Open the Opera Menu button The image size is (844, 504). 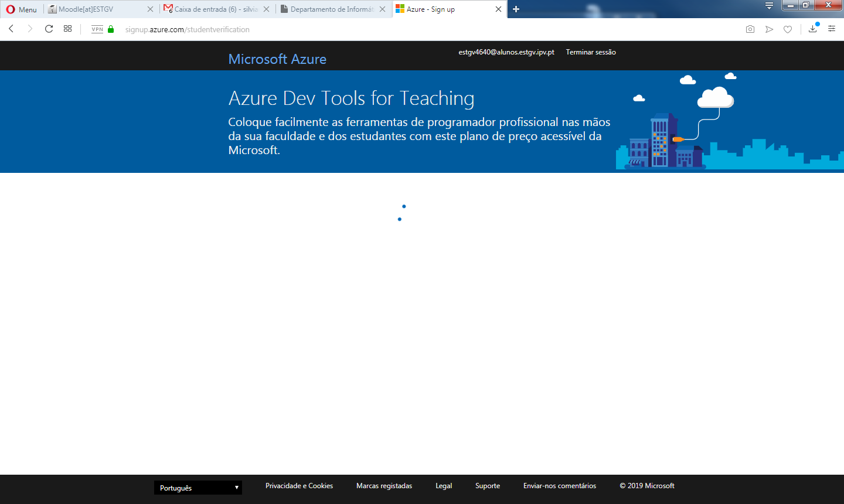[x=21, y=9]
